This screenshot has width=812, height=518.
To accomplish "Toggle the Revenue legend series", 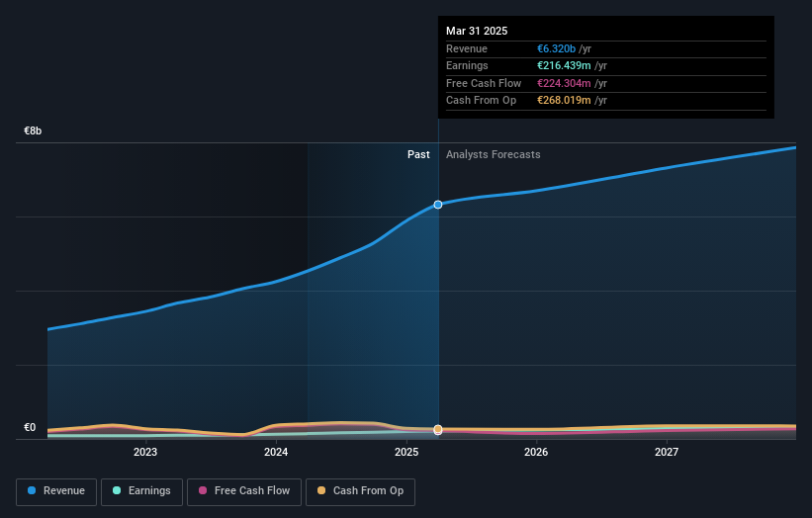I will (x=56, y=491).
